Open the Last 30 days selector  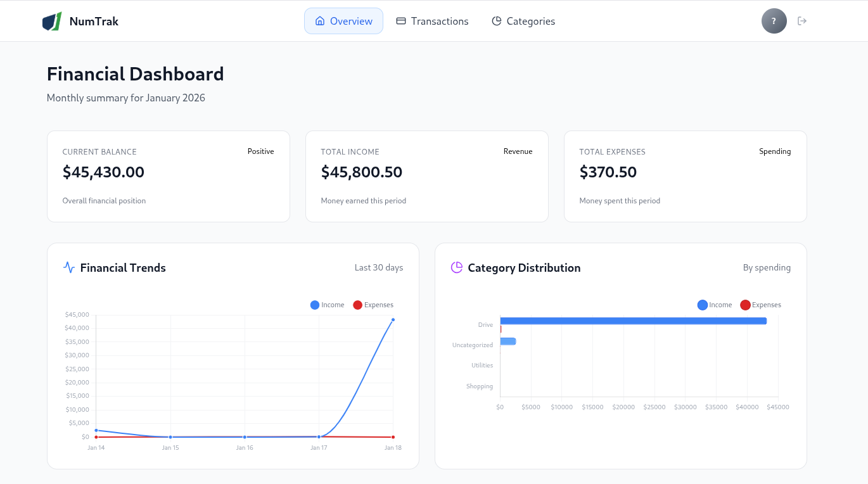coord(379,267)
